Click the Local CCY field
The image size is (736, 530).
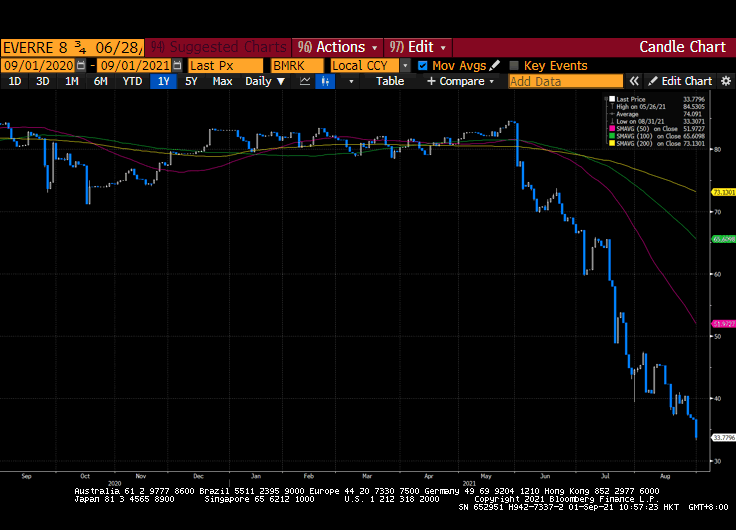tap(365, 65)
